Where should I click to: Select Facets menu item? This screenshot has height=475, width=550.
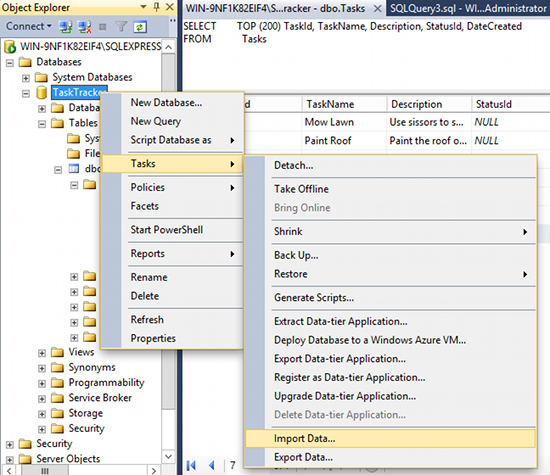(x=172, y=206)
